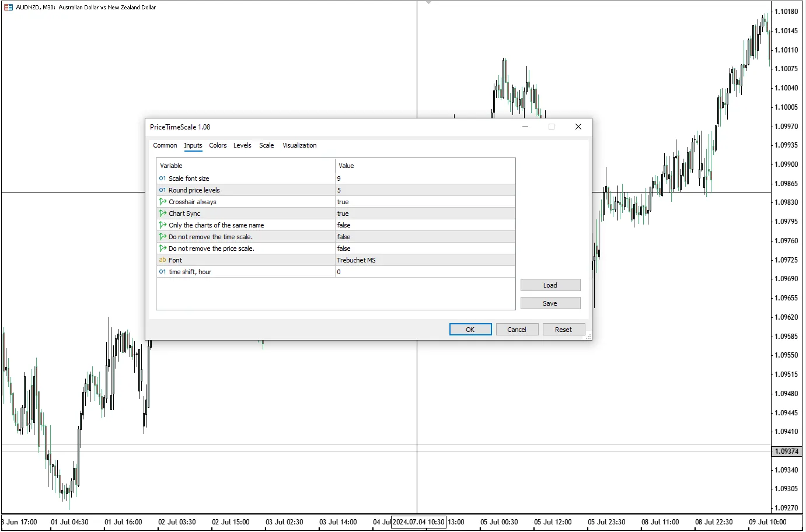Click the Reset button
This screenshot has height=532, width=806.
(x=564, y=330)
